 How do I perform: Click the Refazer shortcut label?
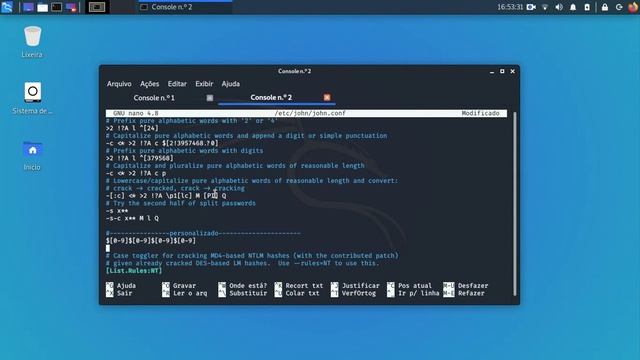coord(471,293)
